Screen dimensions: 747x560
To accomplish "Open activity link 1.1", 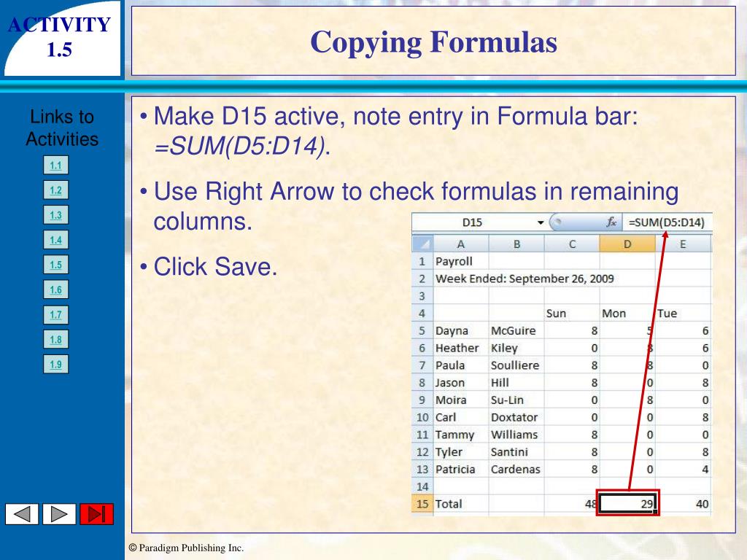I will [55, 166].
